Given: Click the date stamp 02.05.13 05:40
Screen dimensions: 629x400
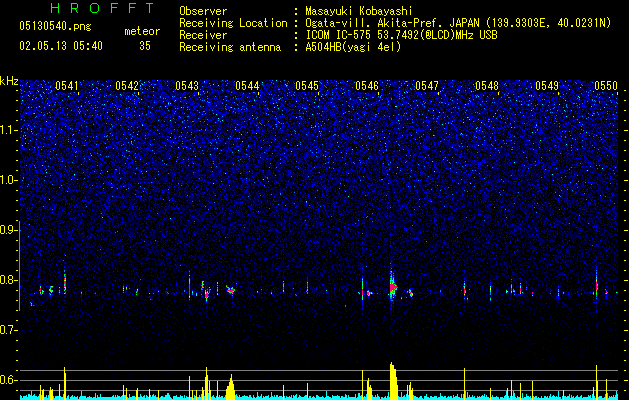Looking at the screenshot, I should [x=61, y=46].
